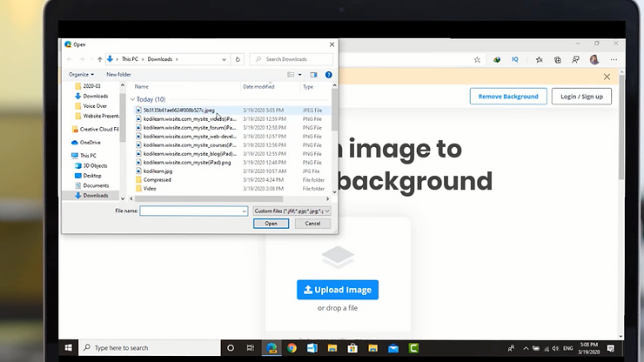Open 3D Objects in navigation pane
The image size is (644, 362).
point(91,165)
